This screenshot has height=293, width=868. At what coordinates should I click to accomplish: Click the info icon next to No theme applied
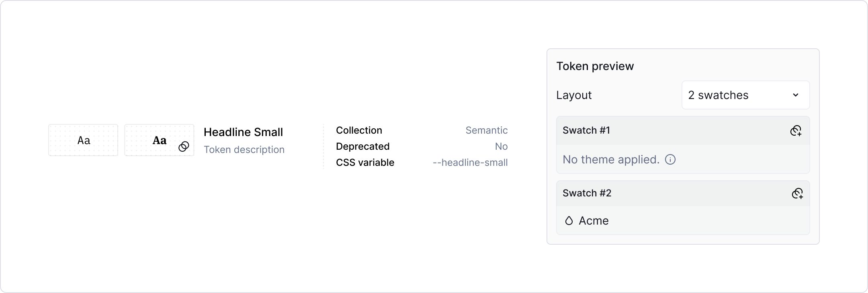[x=670, y=160]
